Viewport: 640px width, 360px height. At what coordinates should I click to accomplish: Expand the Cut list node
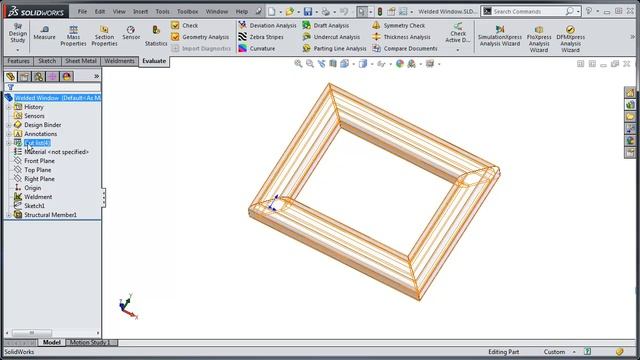pyautogui.click(x=9, y=143)
